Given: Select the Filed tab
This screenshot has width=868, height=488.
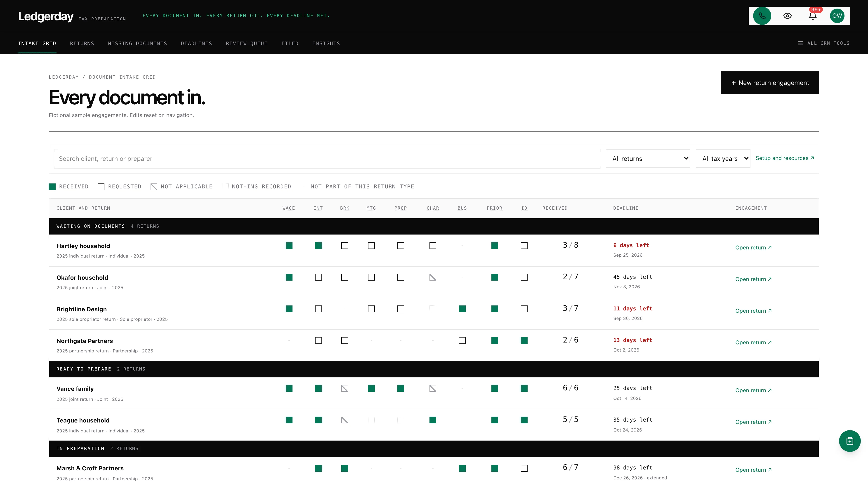Looking at the screenshot, I should (x=290, y=43).
